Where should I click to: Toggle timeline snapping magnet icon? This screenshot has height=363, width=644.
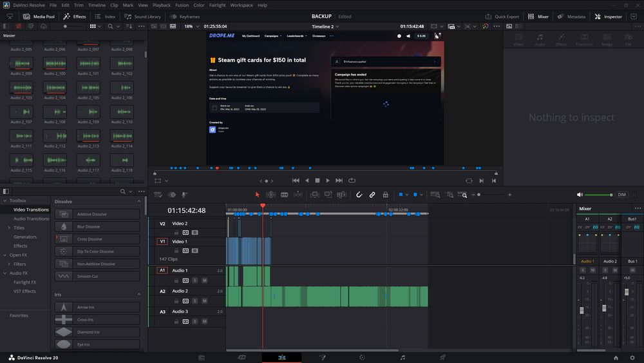[x=359, y=195]
